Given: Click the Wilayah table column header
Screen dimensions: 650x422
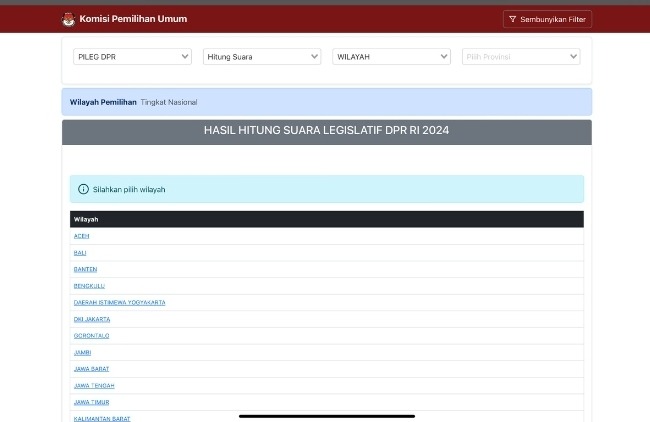Looking at the screenshot, I should (86, 219).
